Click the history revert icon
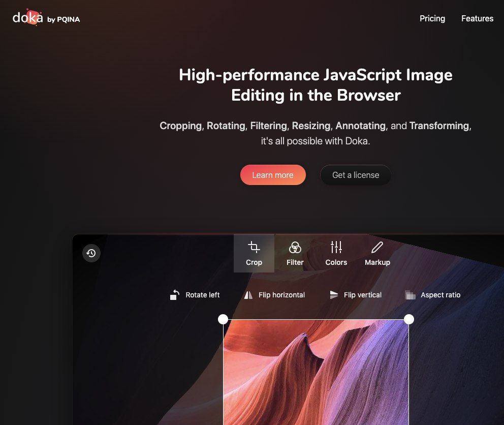Screen dimensions: 504x425 91,253
